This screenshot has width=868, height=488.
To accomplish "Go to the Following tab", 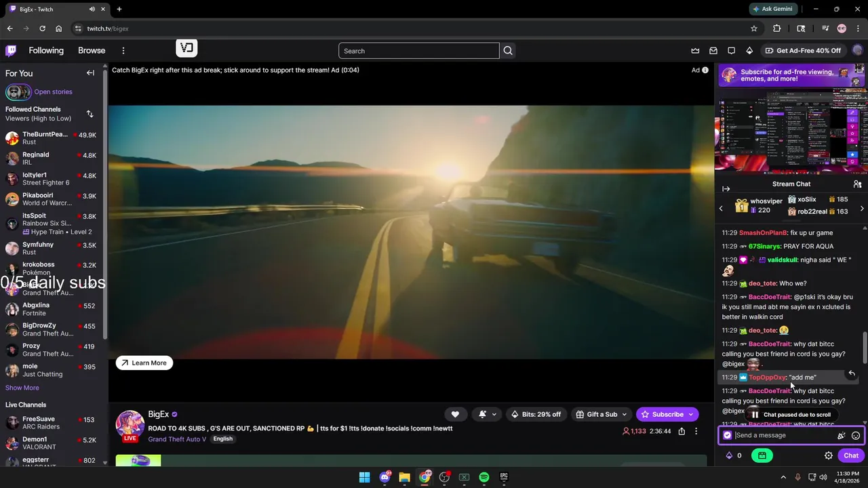I will pyautogui.click(x=46, y=51).
